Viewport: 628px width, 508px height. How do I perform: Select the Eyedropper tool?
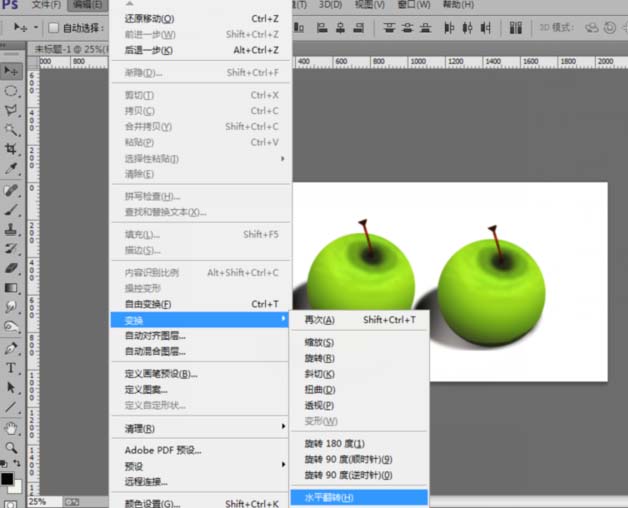click(x=12, y=168)
